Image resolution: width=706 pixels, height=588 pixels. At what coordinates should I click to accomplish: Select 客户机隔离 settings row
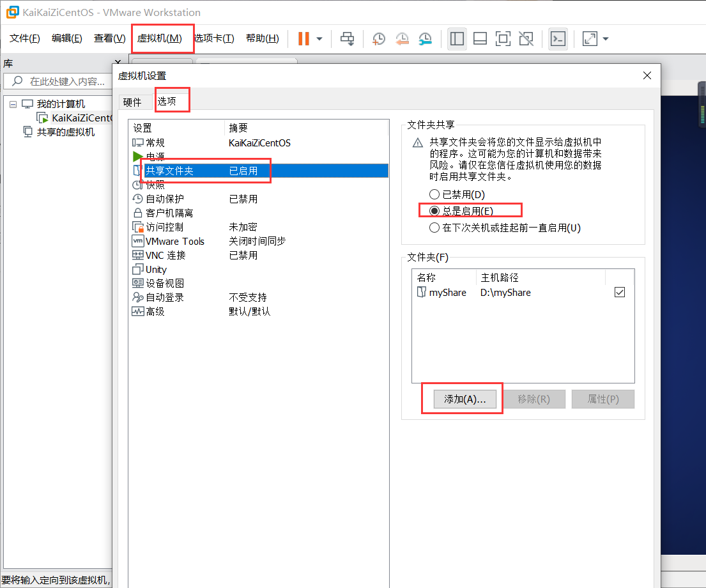(x=258, y=213)
